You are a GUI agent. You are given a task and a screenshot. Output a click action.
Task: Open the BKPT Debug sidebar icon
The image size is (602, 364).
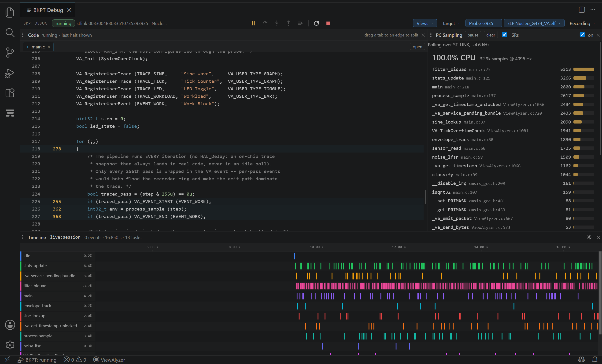click(x=10, y=113)
